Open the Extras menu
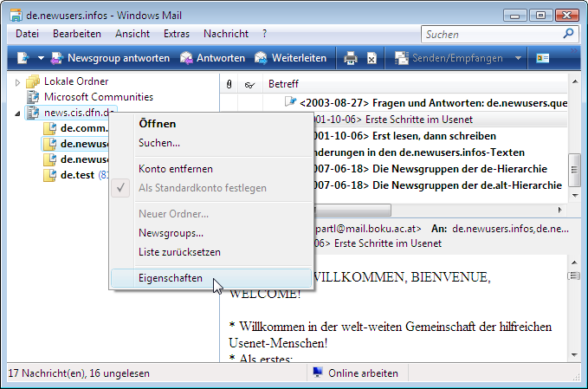The height and width of the screenshot is (389, 588). point(176,34)
